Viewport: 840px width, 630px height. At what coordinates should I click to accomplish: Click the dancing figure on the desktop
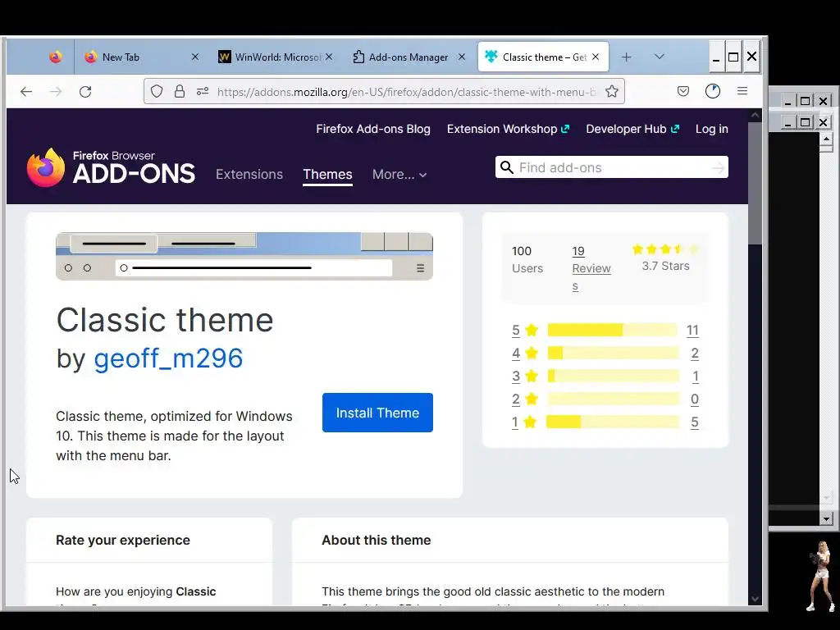[x=820, y=576]
